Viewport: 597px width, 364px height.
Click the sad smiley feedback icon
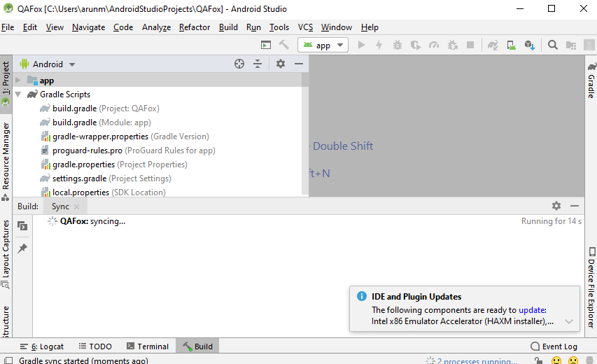[573, 360]
